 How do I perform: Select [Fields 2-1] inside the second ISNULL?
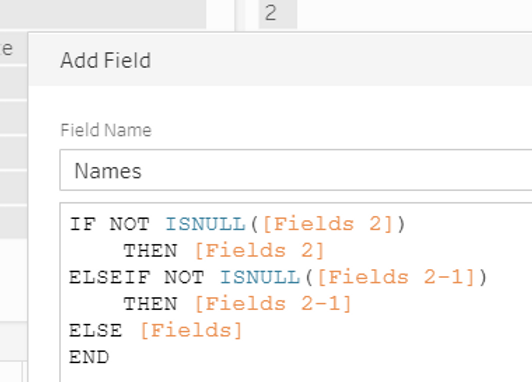tap(396, 277)
